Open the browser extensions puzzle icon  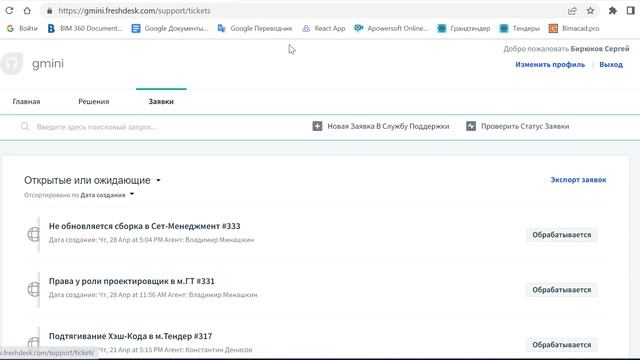click(613, 11)
